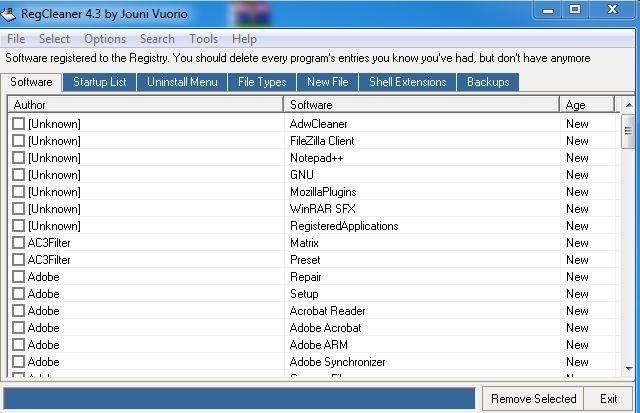Maximize the RegCleaner window
The height and width of the screenshot is (413, 640).
click(575, 10)
